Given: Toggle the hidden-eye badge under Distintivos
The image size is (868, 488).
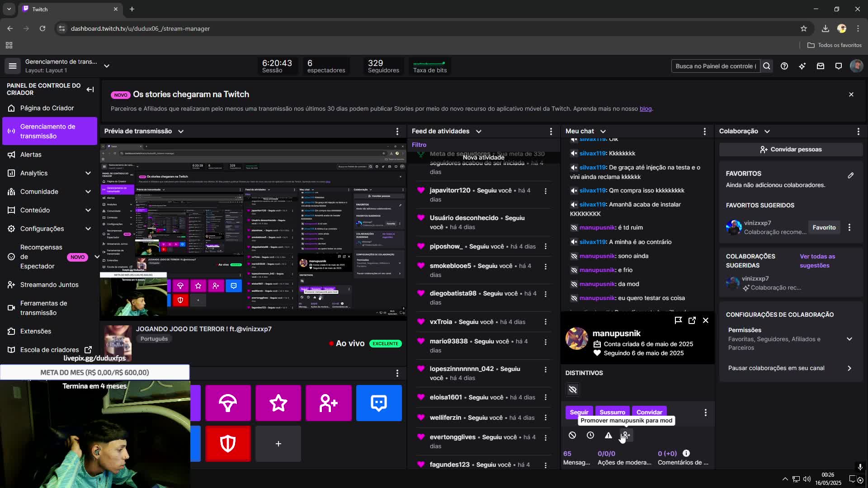Looking at the screenshot, I should (x=573, y=389).
